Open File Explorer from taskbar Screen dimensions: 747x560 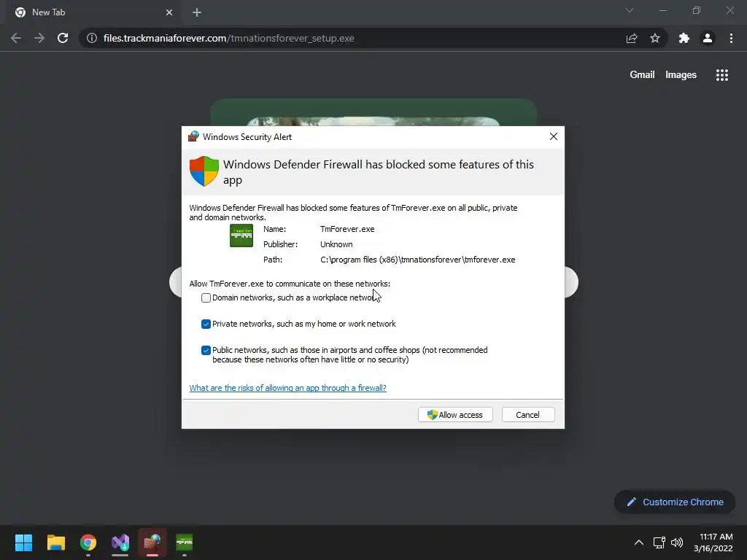(55, 542)
